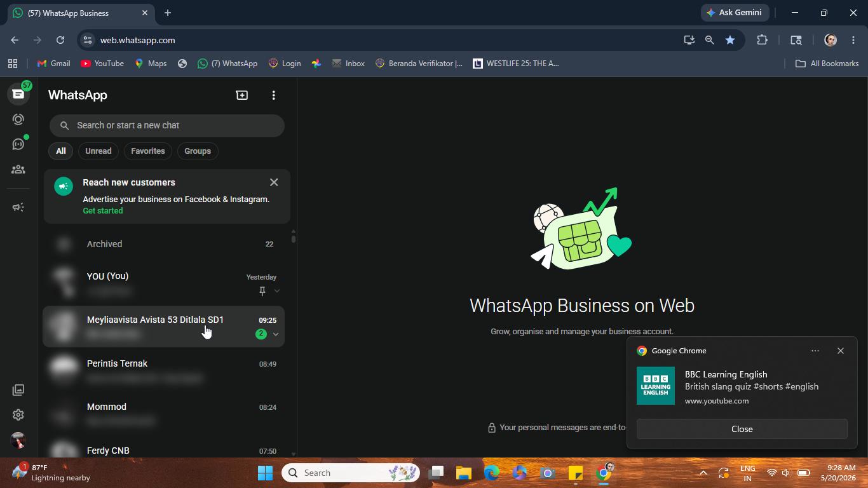Open the Ferdy CNB chat
The image size is (868, 488).
pyautogui.click(x=164, y=447)
